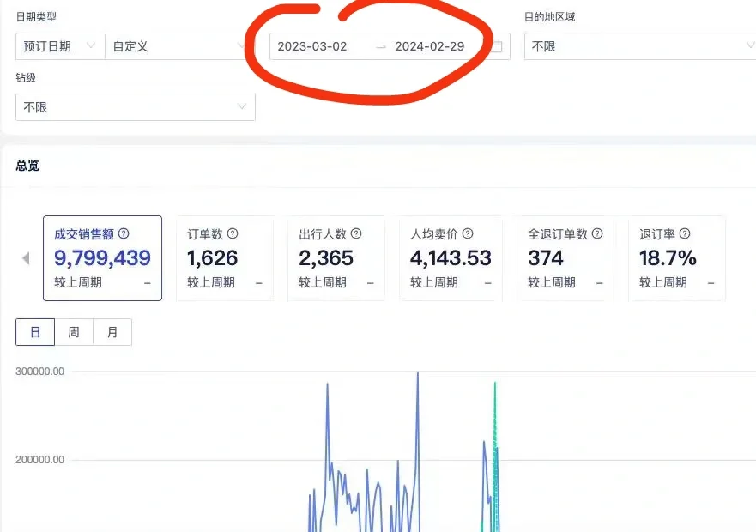Switch chart granularity to 周
This screenshot has height=532, width=756.
pyautogui.click(x=74, y=332)
